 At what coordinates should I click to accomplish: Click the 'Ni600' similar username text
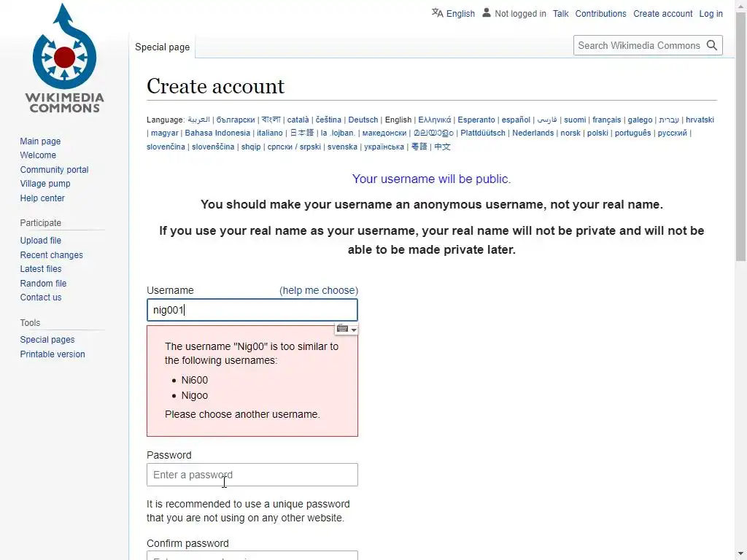pyautogui.click(x=194, y=380)
